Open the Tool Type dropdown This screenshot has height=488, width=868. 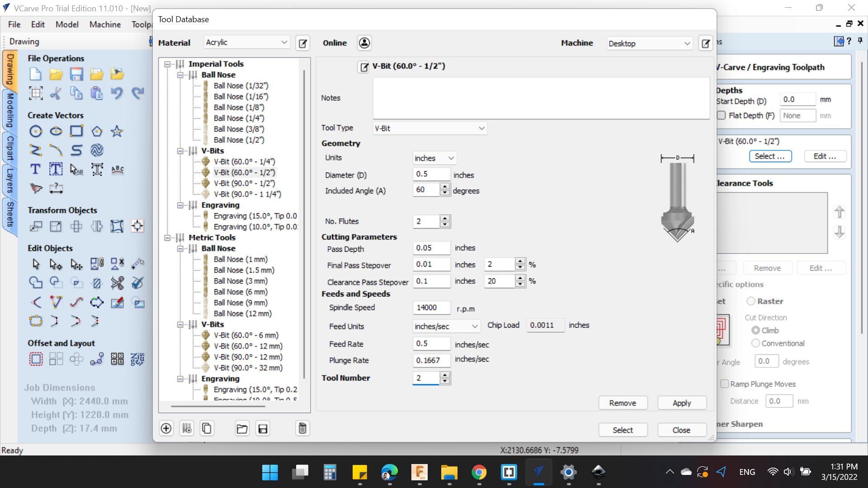429,128
